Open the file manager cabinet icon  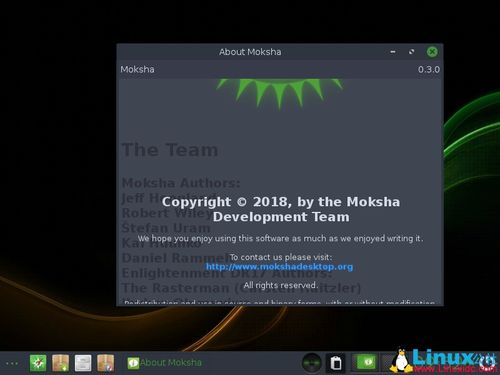(x=83, y=363)
